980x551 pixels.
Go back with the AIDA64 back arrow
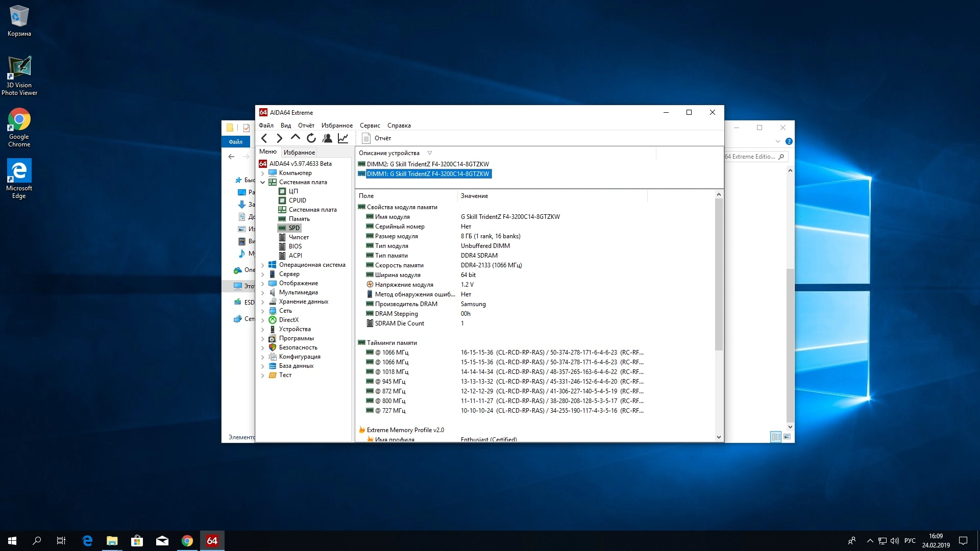click(264, 138)
